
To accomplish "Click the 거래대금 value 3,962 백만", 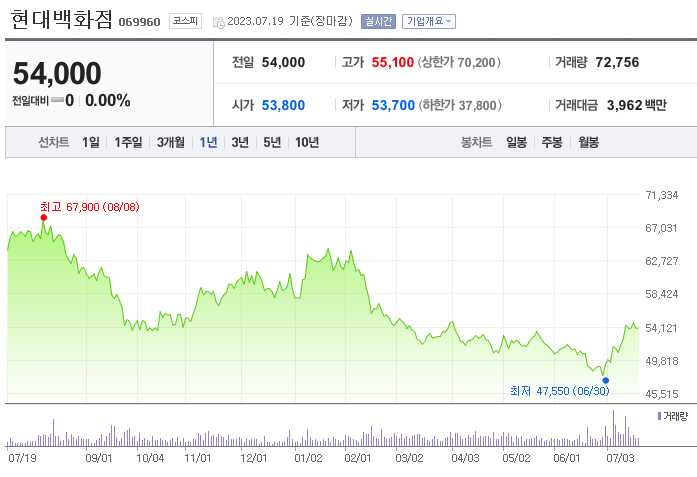I will point(637,105).
